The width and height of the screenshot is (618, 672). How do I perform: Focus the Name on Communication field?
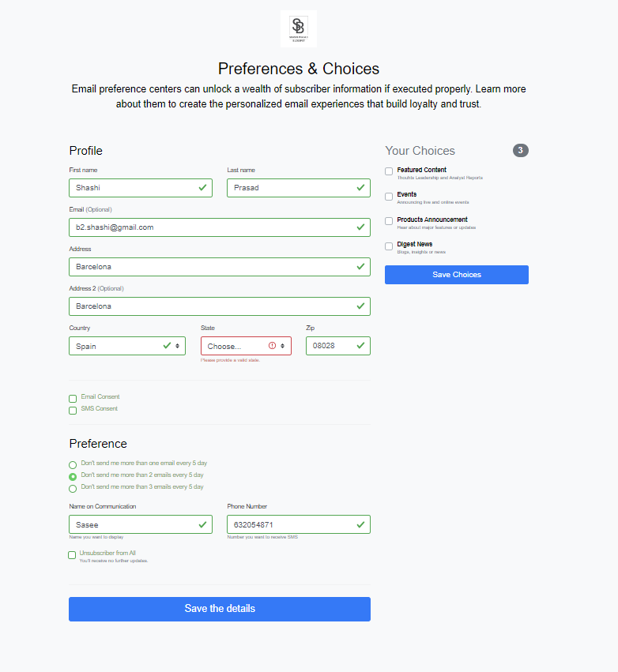coord(141,524)
